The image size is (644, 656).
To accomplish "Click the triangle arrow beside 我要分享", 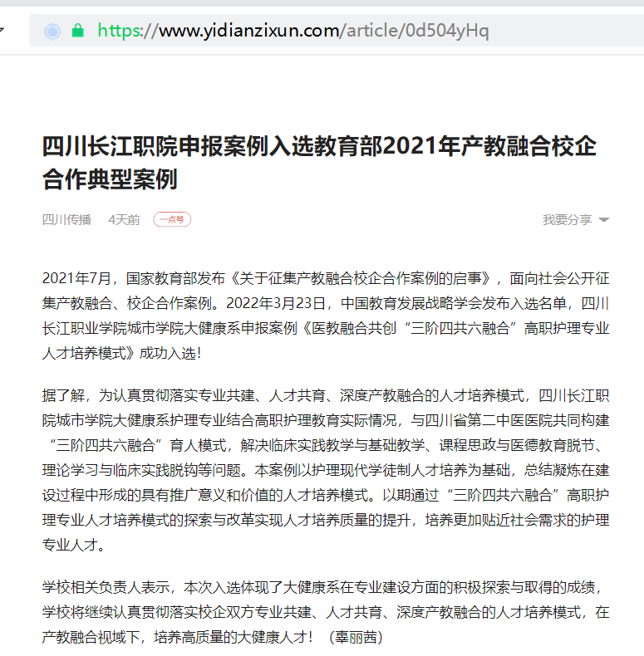I will coord(604,220).
